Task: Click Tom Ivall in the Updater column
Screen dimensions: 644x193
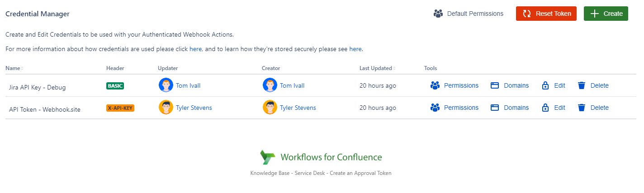Action: coord(188,85)
